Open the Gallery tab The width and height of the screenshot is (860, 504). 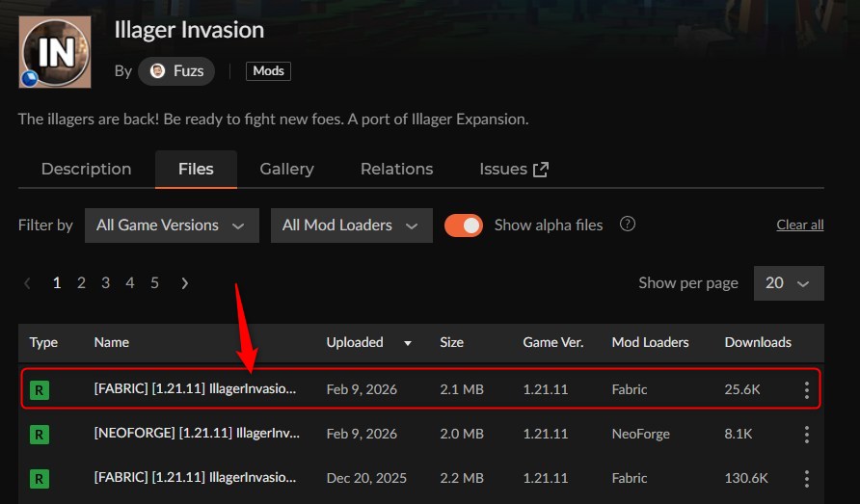(x=287, y=169)
